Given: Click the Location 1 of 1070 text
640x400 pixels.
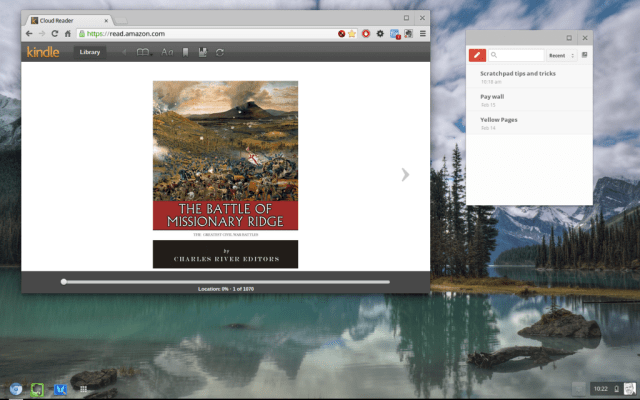Looking at the screenshot, I should [226, 289].
